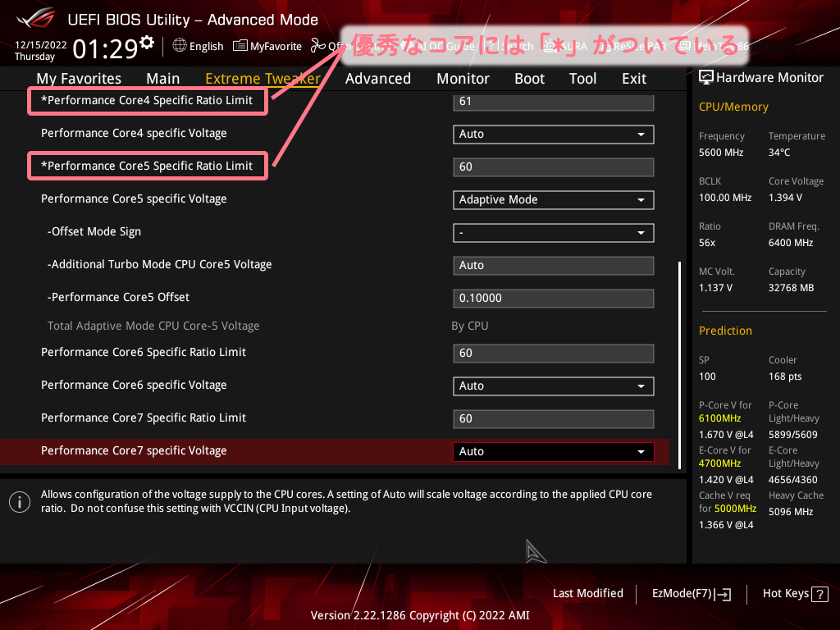Viewport: 840px width, 630px height.
Task: Expand the Offset Mode Sign dropdown
Action: [554, 232]
